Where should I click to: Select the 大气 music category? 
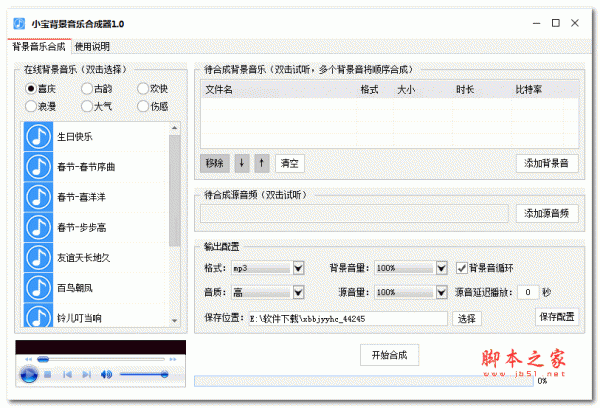(x=96, y=106)
